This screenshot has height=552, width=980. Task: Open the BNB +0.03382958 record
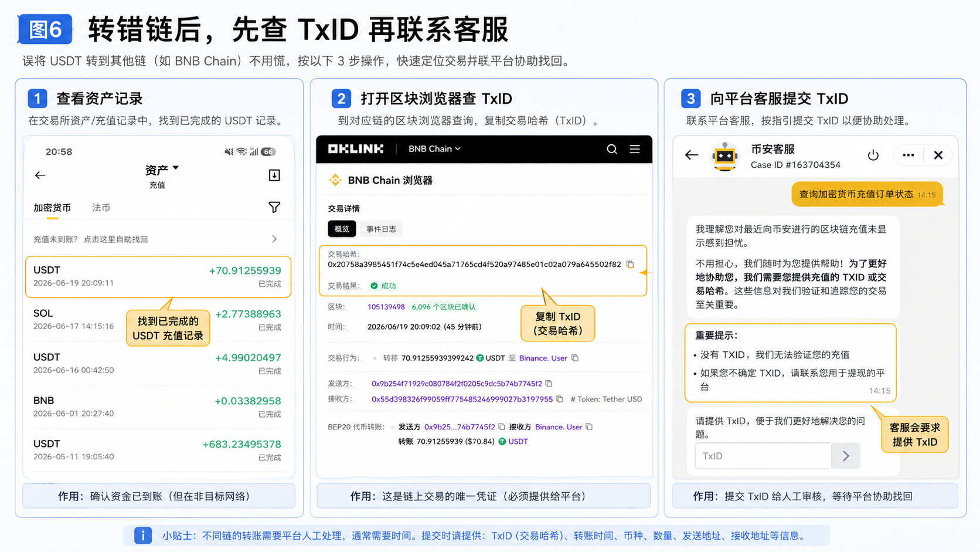pos(158,407)
